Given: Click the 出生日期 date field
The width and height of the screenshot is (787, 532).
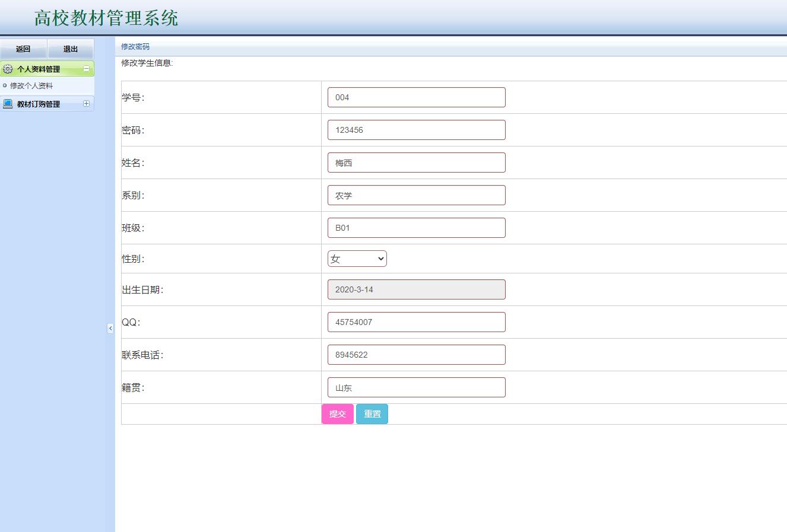Looking at the screenshot, I should pos(416,289).
